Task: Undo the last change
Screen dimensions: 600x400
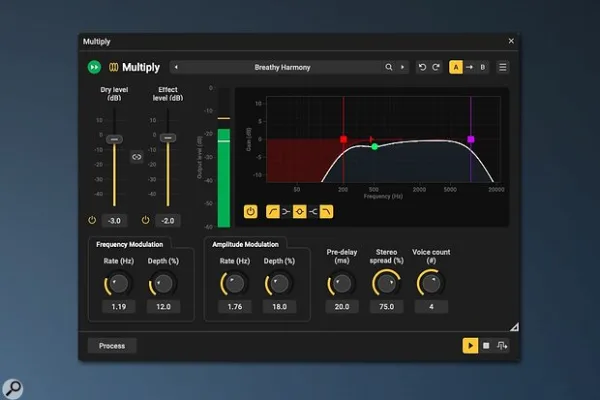Action: coord(422,67)
